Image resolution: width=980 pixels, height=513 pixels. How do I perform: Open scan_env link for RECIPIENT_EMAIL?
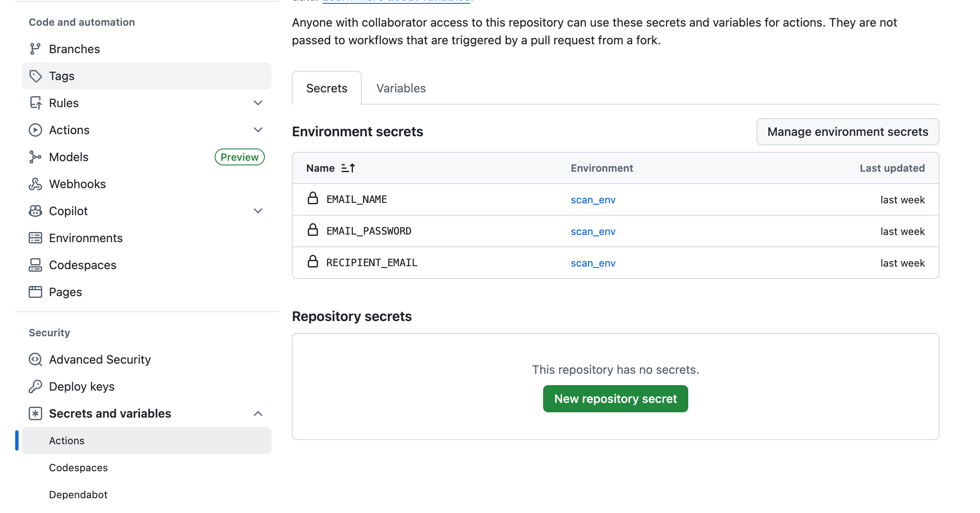[x=593, y=263]
